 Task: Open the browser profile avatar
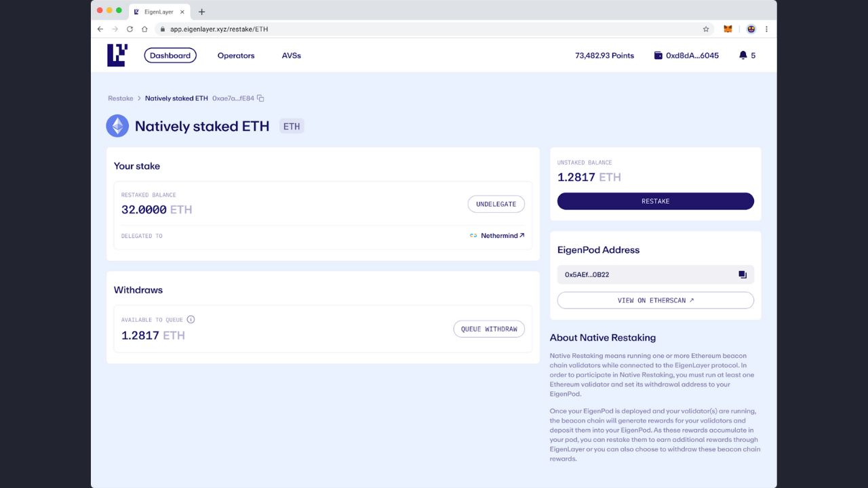pos(751,29)
